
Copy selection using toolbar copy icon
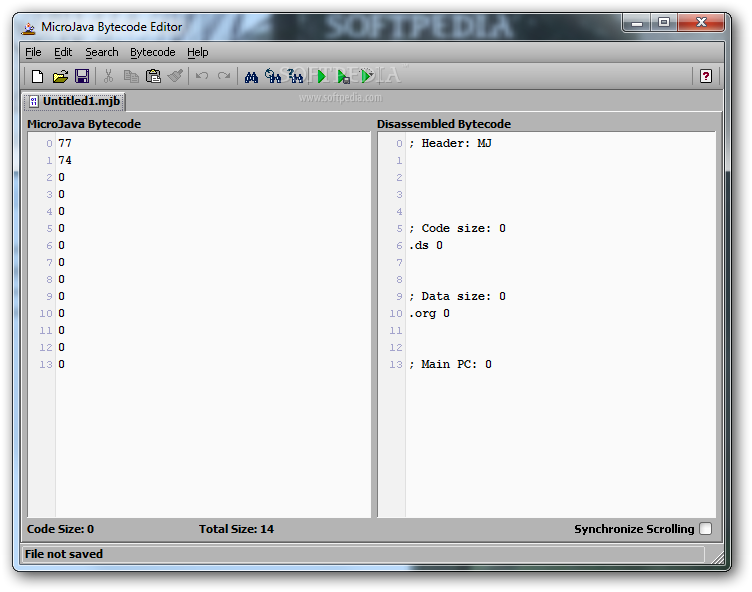pos(130,76)
